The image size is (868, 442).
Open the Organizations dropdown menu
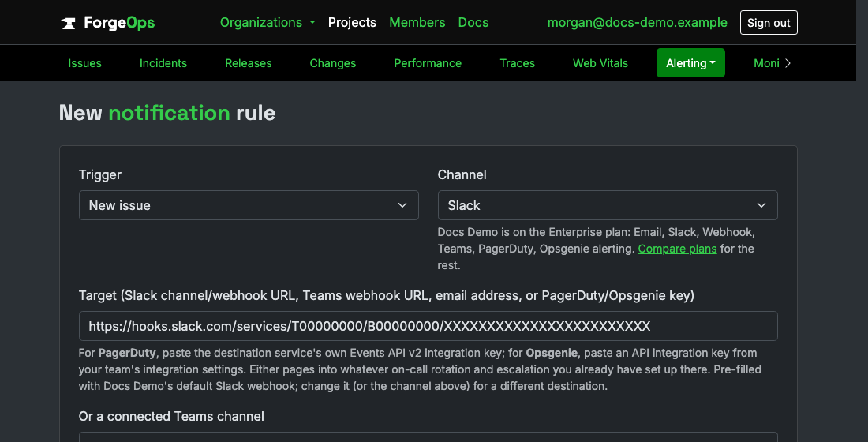[x=268, y=22]
